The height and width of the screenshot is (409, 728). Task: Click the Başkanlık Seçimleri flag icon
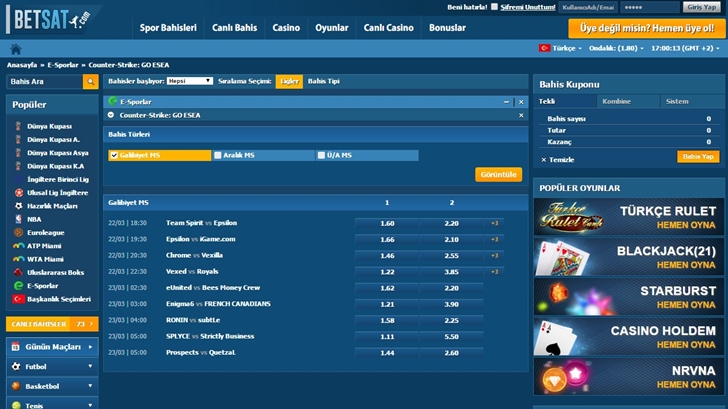click(x=18, y=299)
